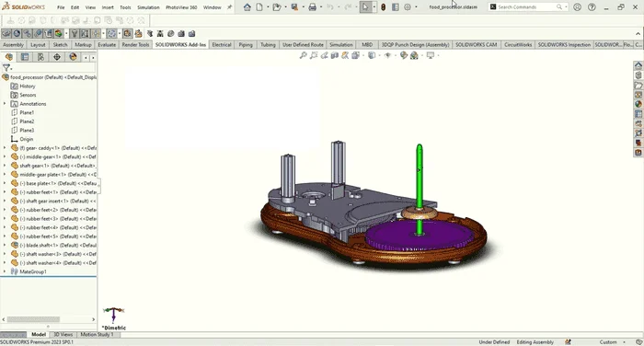Expand the middle-gear<1> component
644x346 pixels.
5,157
